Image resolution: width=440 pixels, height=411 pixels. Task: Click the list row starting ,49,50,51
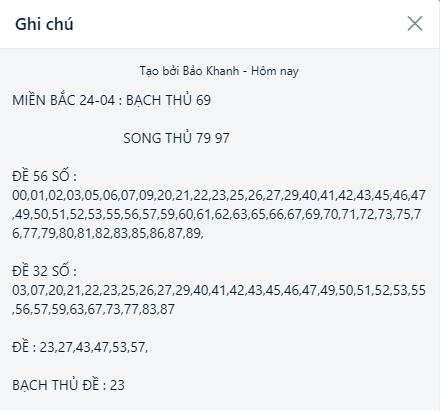[x=217, y=214]
